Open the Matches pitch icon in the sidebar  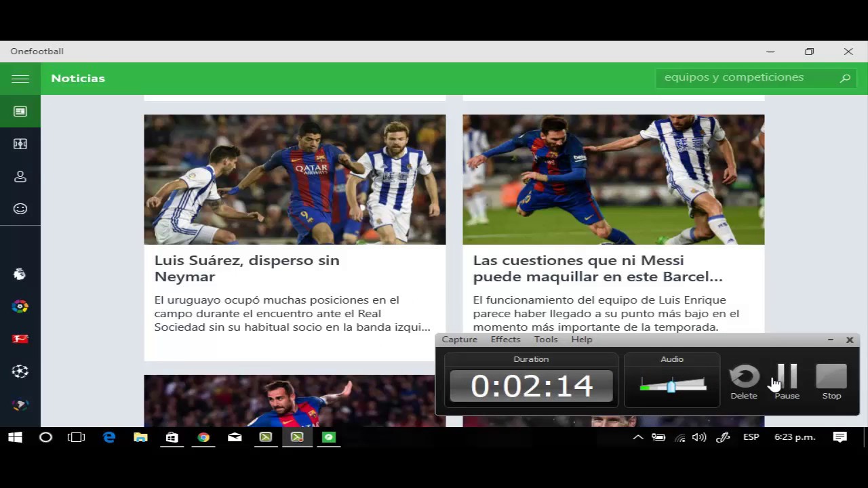[20, 144]
